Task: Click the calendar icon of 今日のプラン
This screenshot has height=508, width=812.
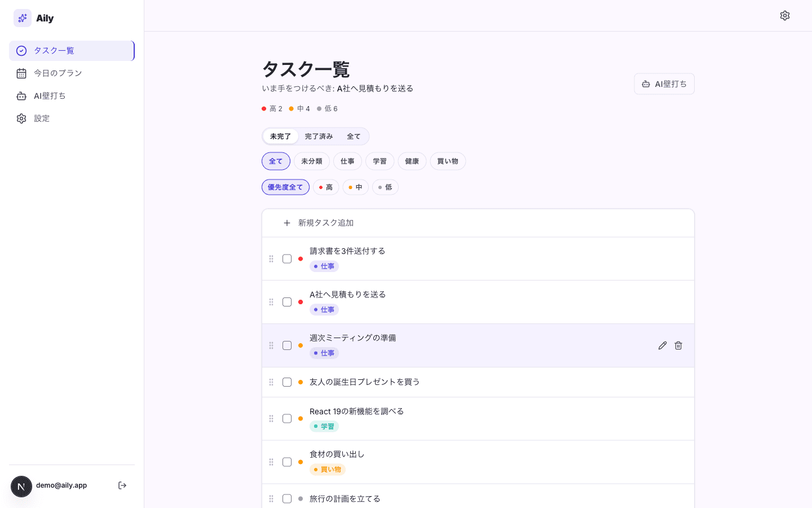Action: (x=21, y=73)
